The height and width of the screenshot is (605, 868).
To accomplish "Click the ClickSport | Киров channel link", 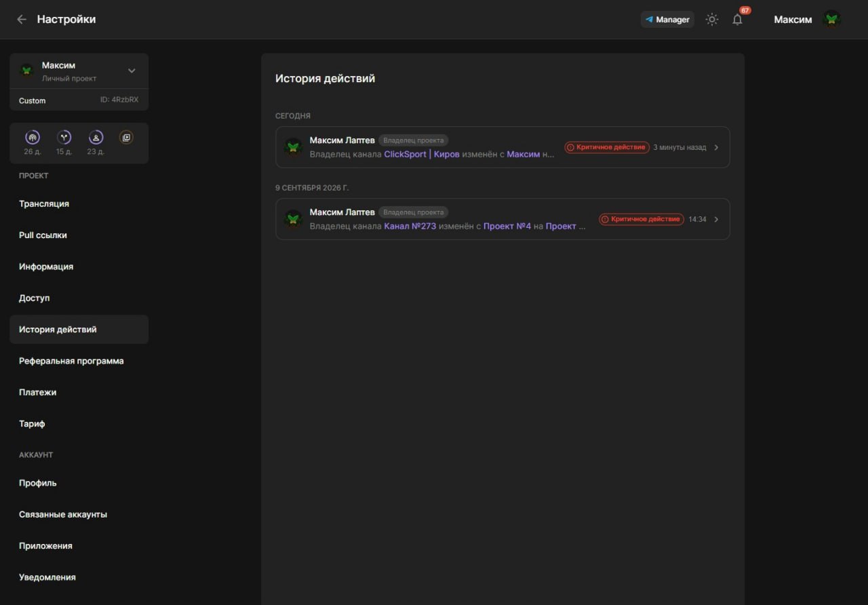I will coord(422,154).
